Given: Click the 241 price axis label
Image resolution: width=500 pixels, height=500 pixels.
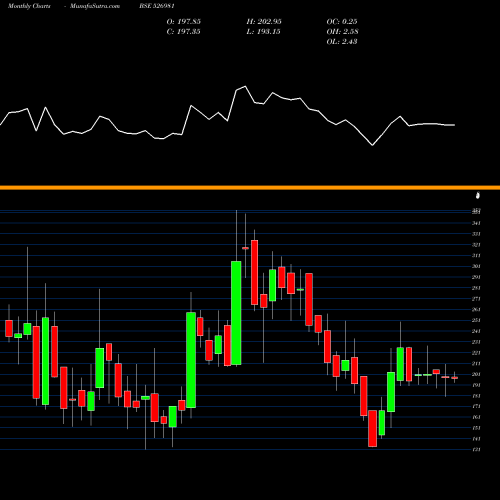Looking at the screenshot, I should [x=476, y=331].
